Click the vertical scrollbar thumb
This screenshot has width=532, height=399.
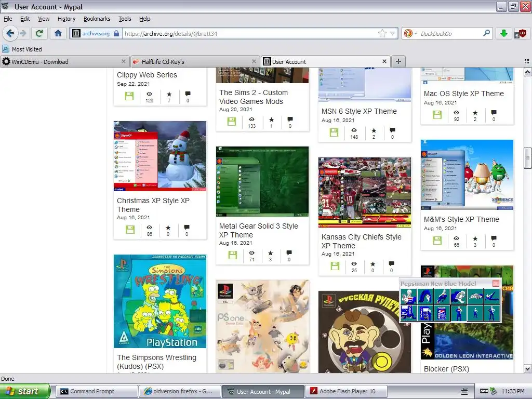[x=528, y=158]
